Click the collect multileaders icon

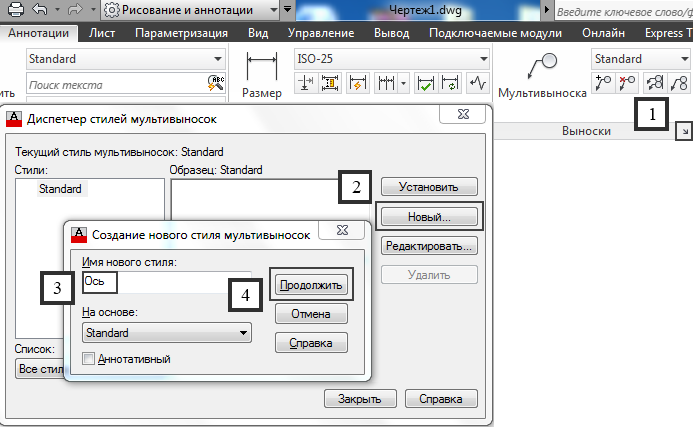679,83
